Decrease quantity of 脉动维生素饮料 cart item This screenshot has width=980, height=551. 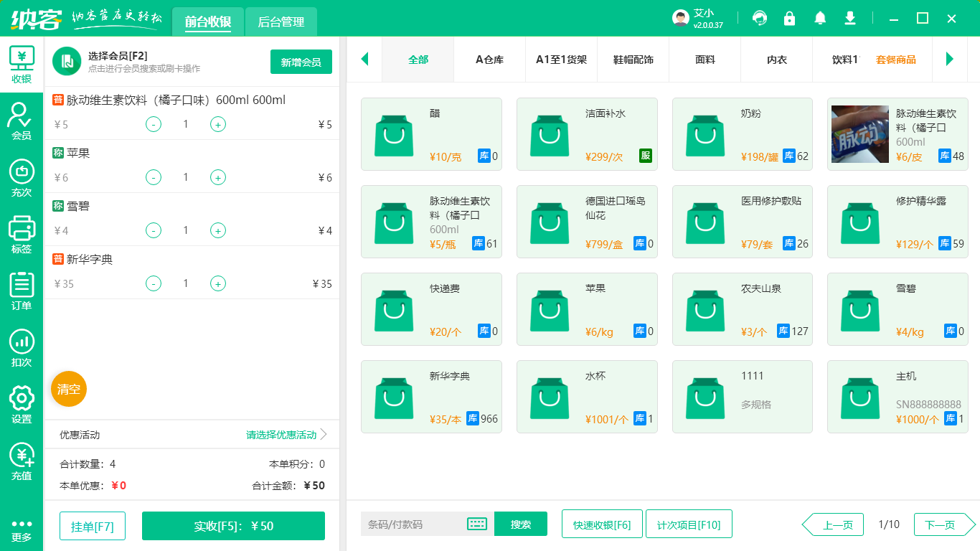click(154, 124)
